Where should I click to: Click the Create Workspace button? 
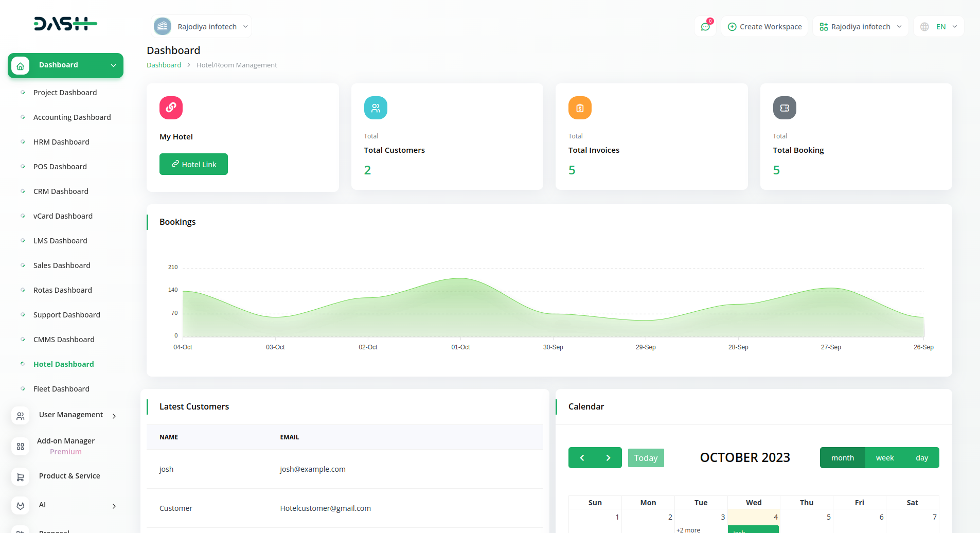(x=764, y=27)
